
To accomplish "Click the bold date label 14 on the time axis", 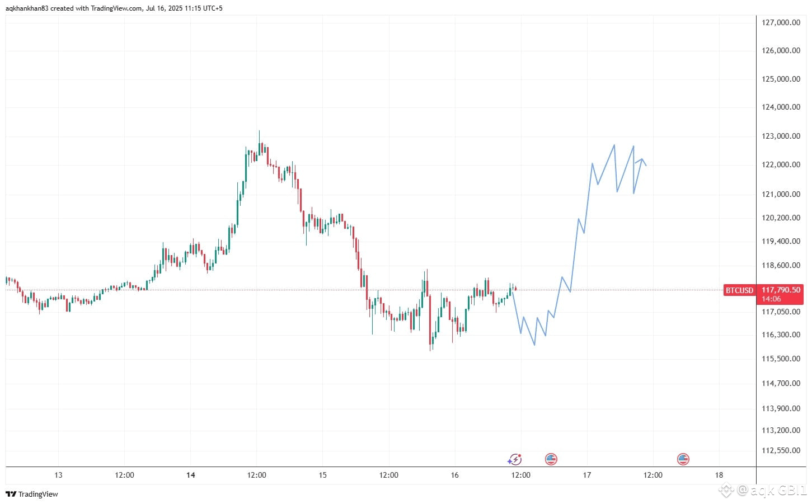I will tap(191, 475).
